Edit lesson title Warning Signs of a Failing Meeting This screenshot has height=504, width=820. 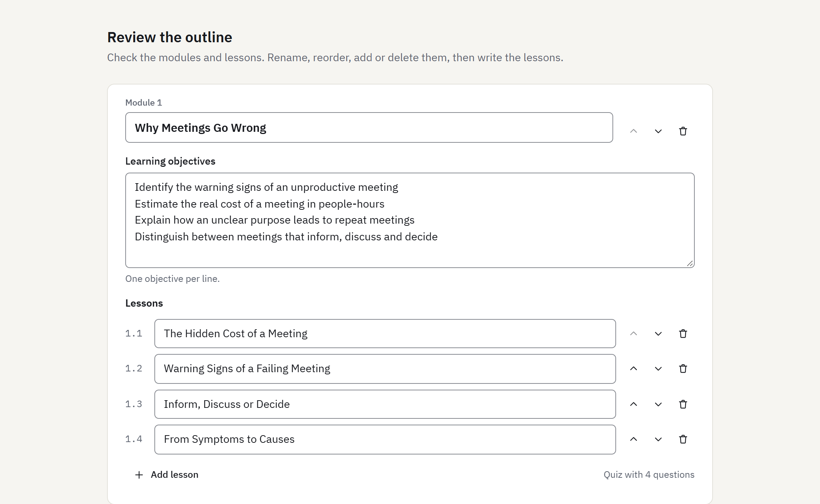385,369
